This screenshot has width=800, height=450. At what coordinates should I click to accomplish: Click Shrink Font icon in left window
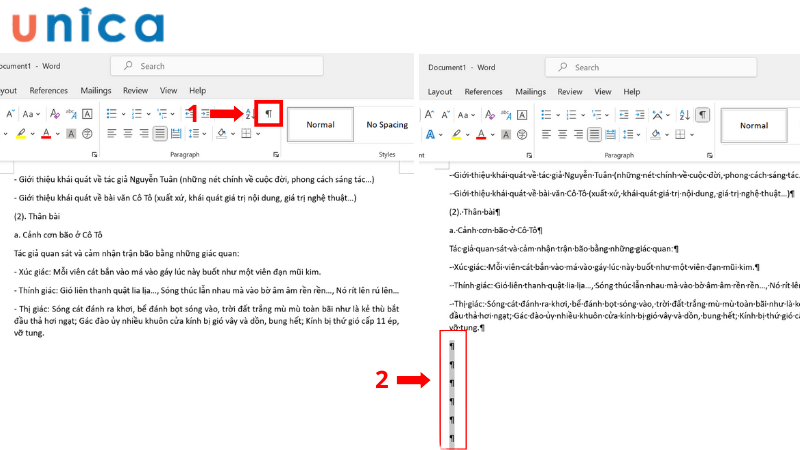10,113
